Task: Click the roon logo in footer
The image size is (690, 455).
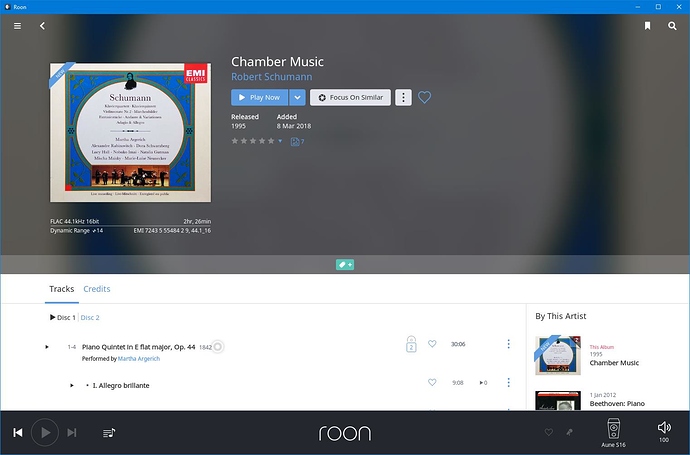Action: coord(345,433)
